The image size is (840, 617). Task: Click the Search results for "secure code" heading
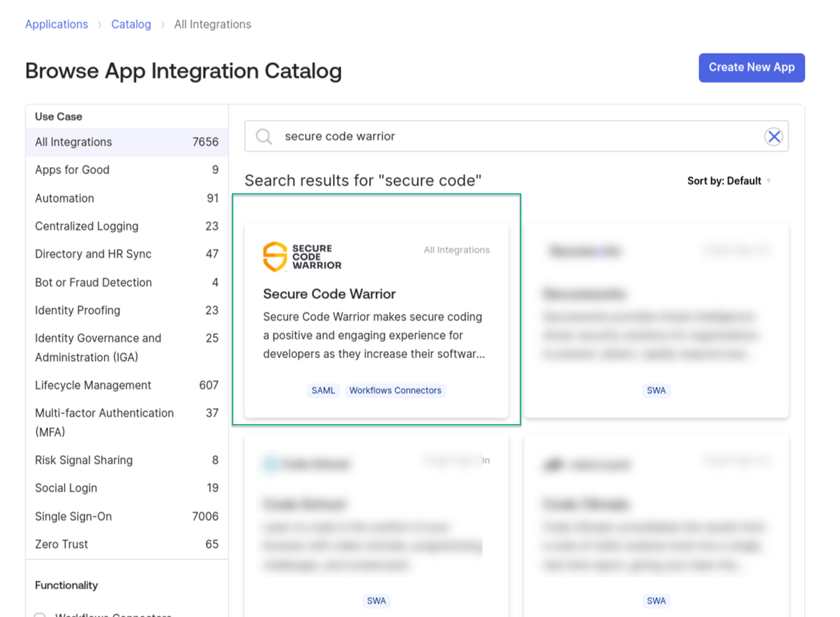(363, 181)
